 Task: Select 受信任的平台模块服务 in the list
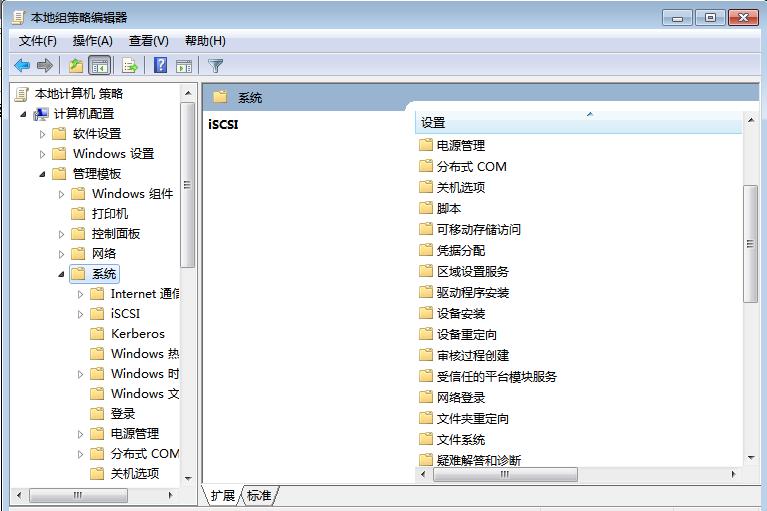496,376
